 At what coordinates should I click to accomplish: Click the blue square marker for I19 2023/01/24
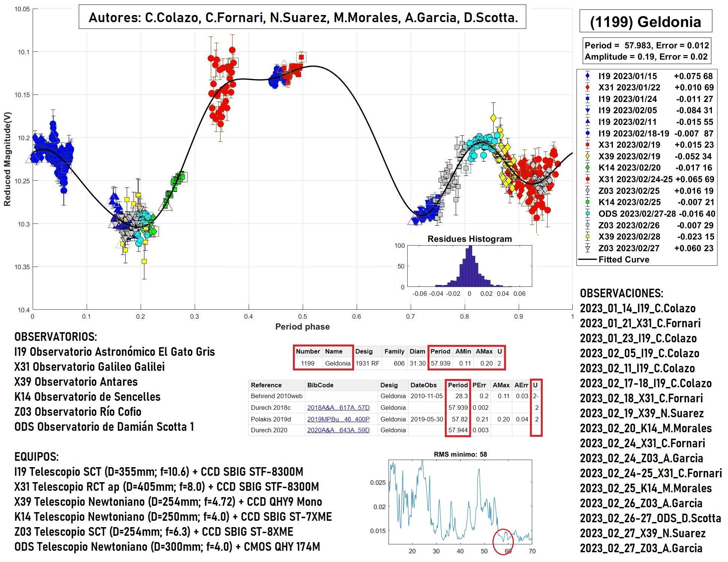(x=588, y=99)
